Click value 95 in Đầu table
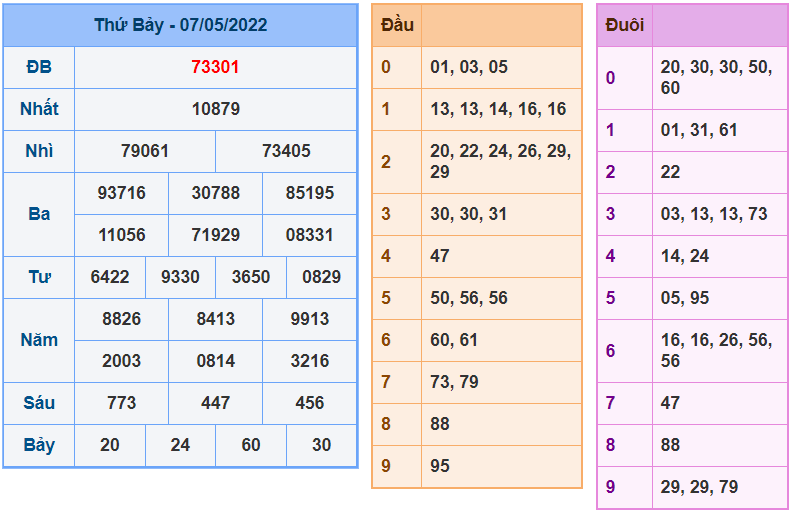 [440, 466]
